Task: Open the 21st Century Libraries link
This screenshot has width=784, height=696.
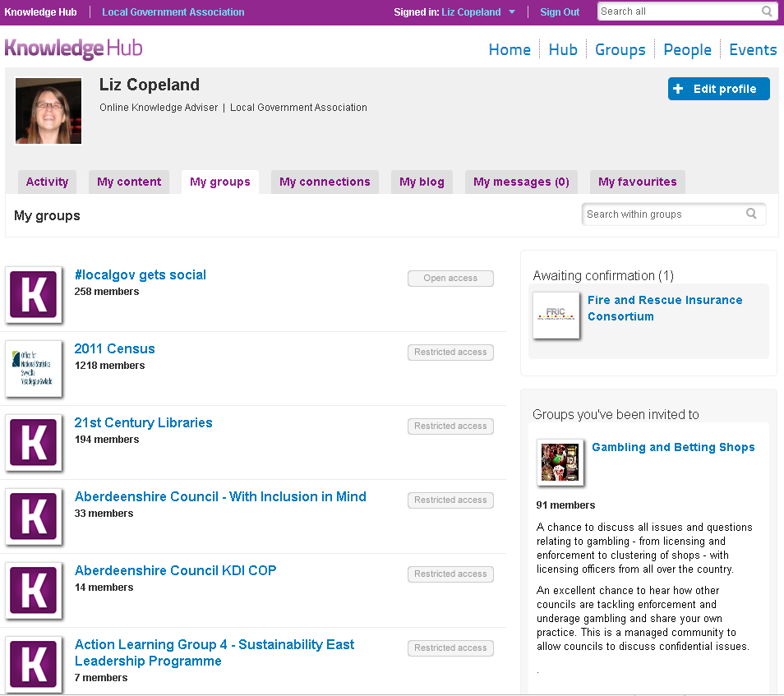Action: [144, 422]
